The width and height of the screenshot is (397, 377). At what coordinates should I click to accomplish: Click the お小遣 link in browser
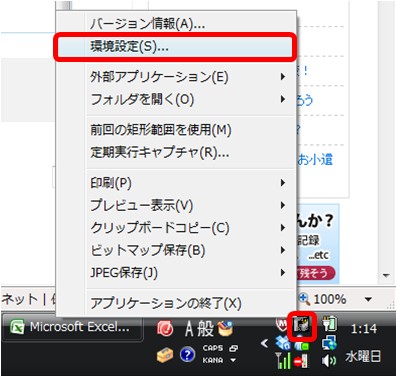coord(315,160)
